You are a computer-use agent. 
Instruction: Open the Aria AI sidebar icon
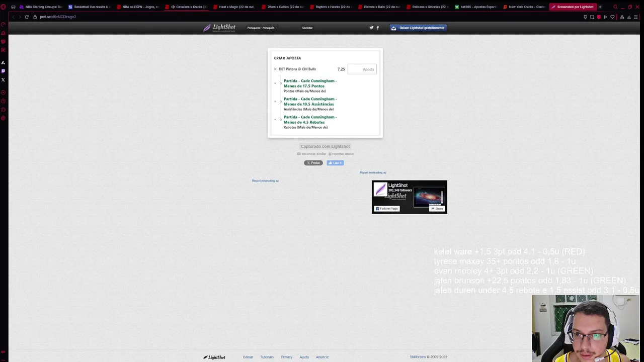click(x=3, y=62)
